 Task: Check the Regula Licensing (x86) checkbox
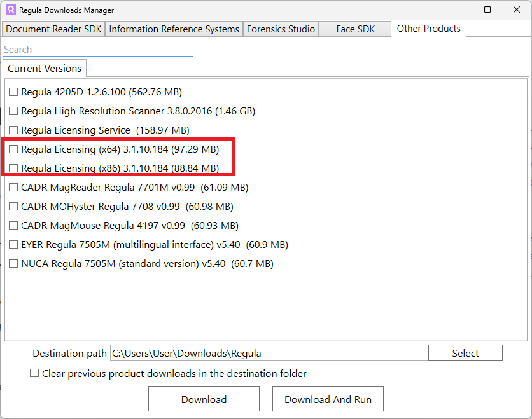[13, 168]
